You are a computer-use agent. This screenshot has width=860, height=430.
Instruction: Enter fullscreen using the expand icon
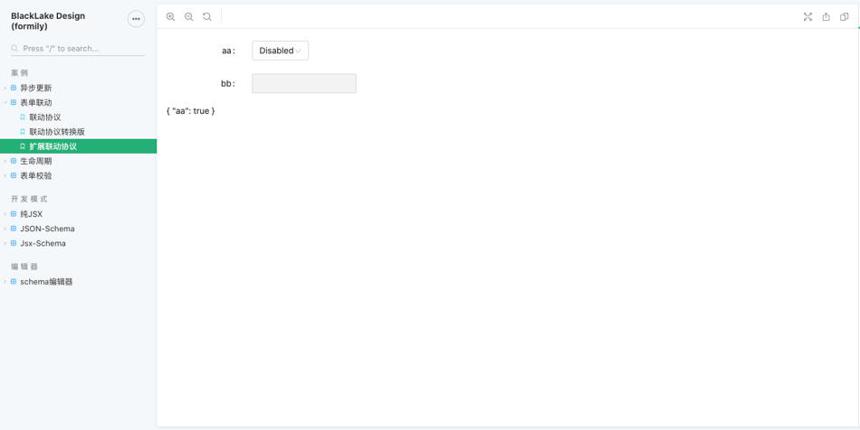pyautogui.click(x=807, y=16)
